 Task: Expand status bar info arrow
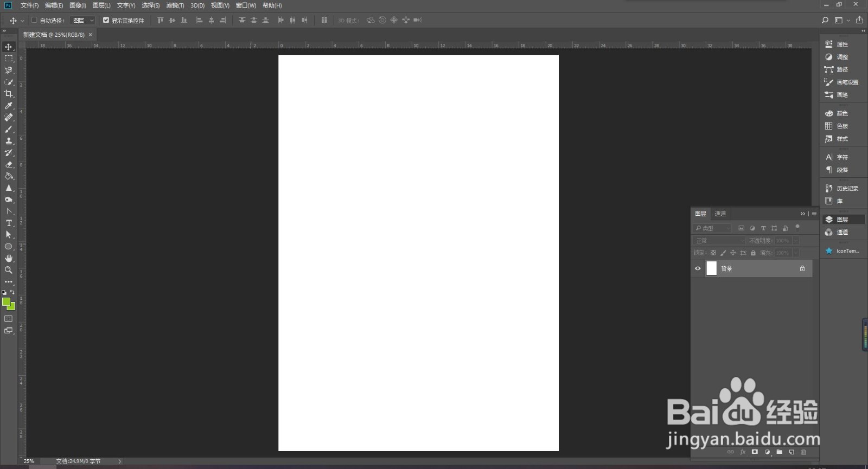(x=120, y=461)
